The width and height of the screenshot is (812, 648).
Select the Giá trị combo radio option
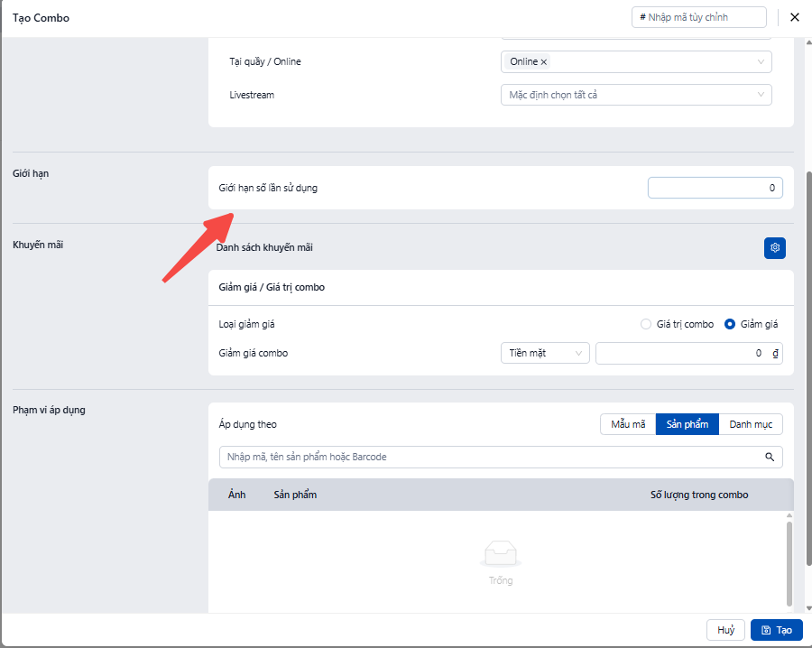tap(645, 325)
